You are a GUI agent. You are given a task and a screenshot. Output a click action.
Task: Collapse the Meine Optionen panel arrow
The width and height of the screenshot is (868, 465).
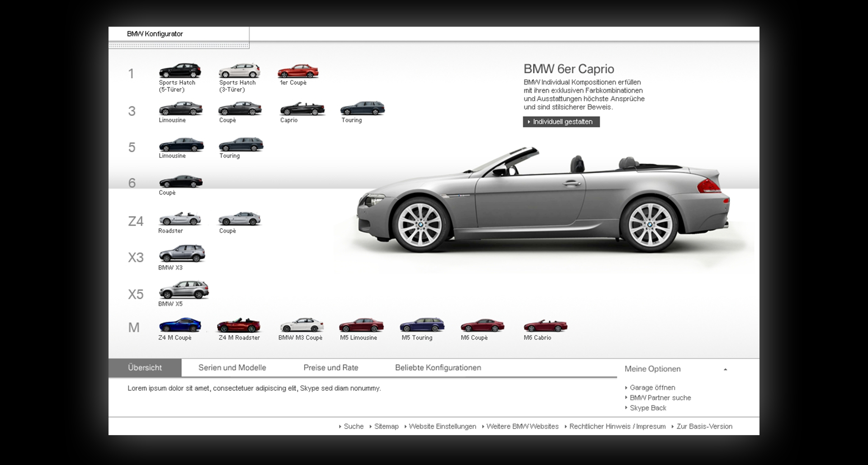(x=725, y=370)
